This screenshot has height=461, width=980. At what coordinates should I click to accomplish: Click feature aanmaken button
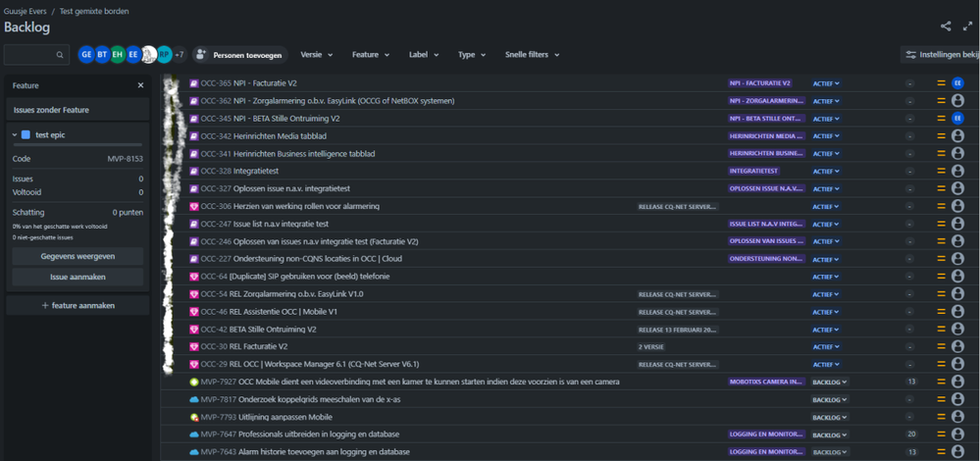77,305
